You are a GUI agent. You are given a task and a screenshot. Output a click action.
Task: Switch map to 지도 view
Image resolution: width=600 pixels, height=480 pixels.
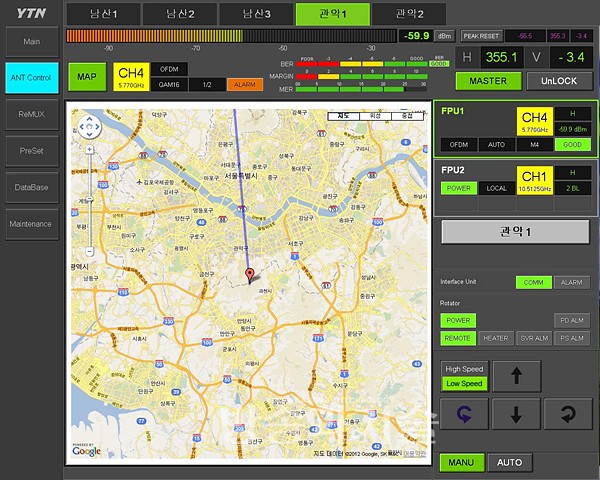343,116
